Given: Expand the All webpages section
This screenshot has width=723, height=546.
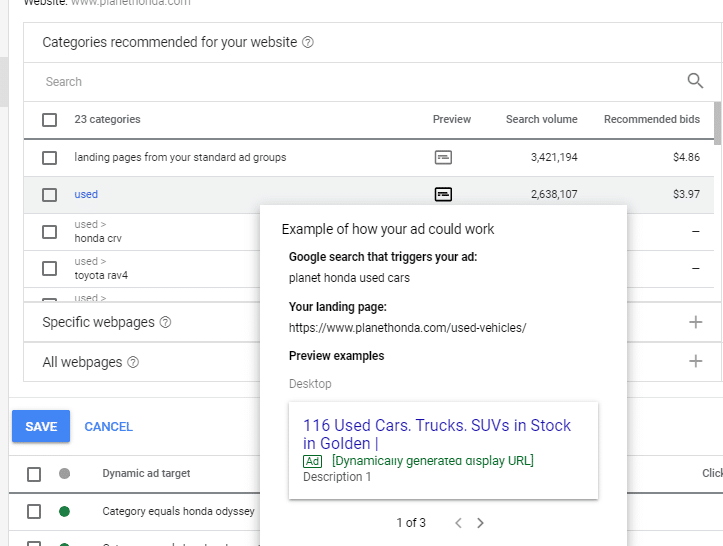Looking at the screenshot, I should click(x=696, y=362).
